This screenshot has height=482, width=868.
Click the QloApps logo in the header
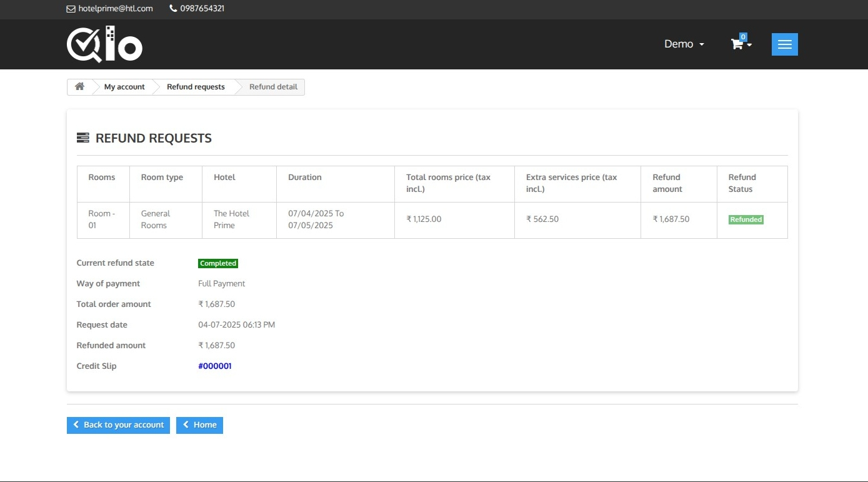coord(104,44)
